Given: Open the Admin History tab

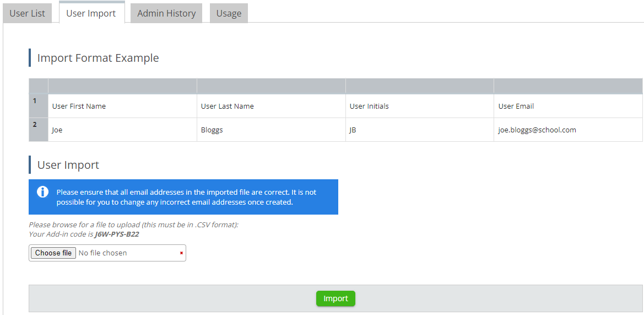Looking at the screenshot, I should [166, 13].
